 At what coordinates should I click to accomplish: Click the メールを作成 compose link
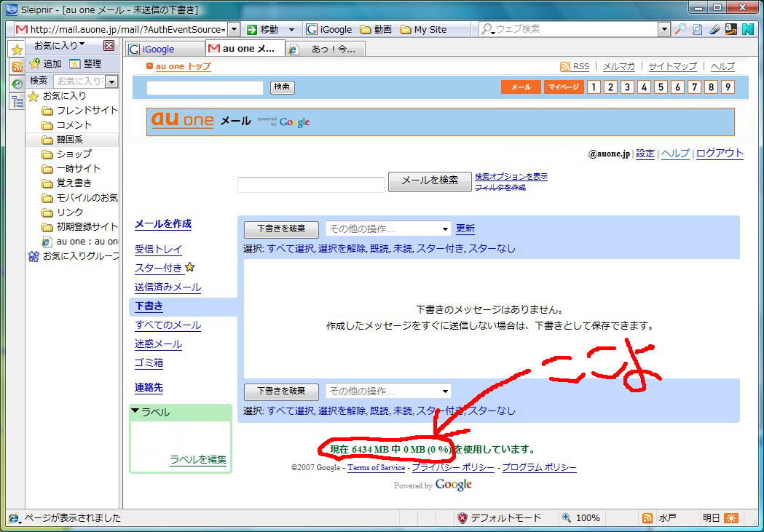[x=163, y=224]
